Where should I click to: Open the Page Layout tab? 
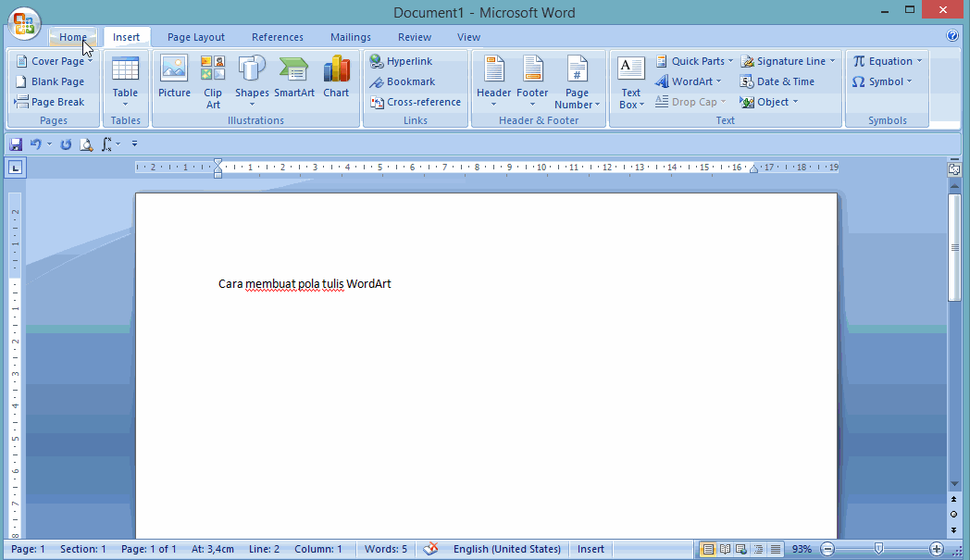coord(196,37)
